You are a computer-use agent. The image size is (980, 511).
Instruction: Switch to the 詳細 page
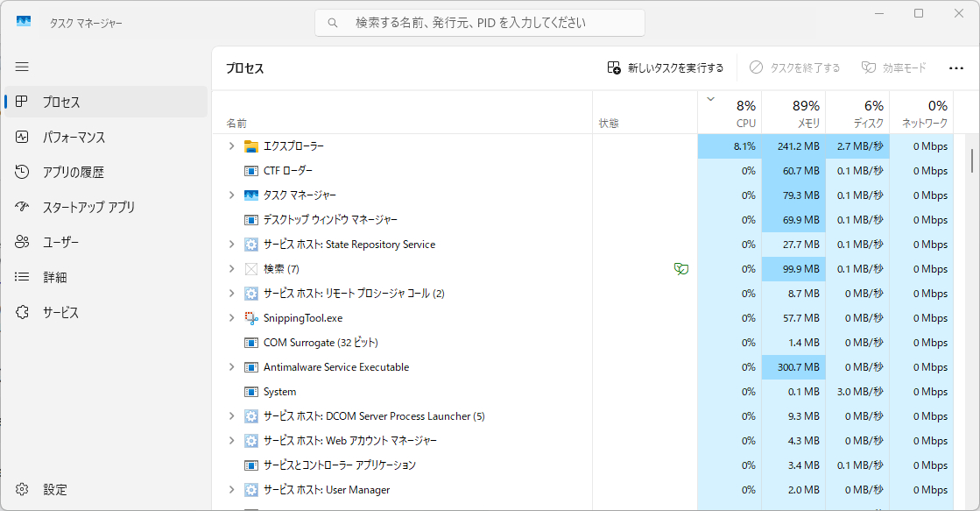point(106,276)
